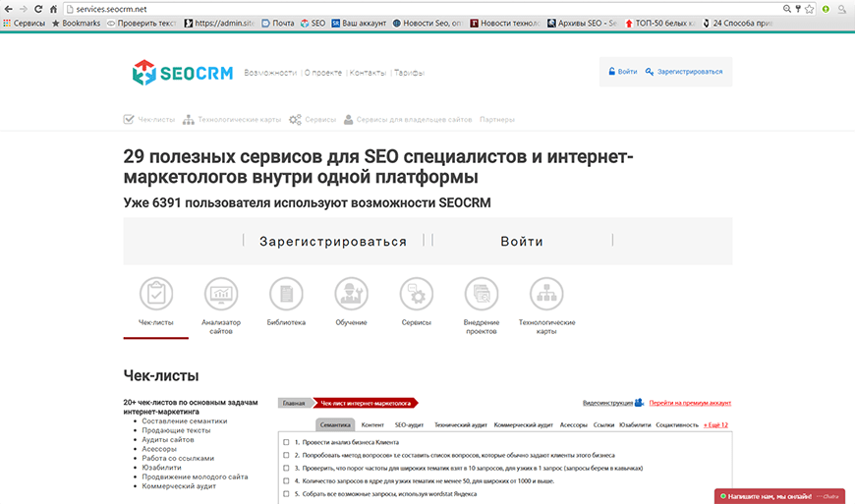Click the lock icon next to Войти
Image resolution: width=855 pixels, height=504 pixels.
tap(612, 72)
